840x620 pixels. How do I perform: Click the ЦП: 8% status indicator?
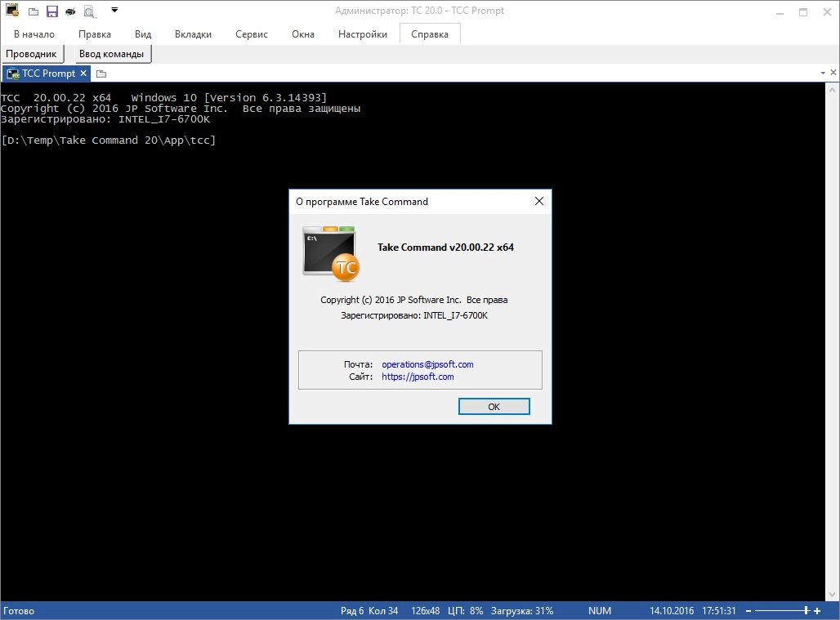pos(466,611)
